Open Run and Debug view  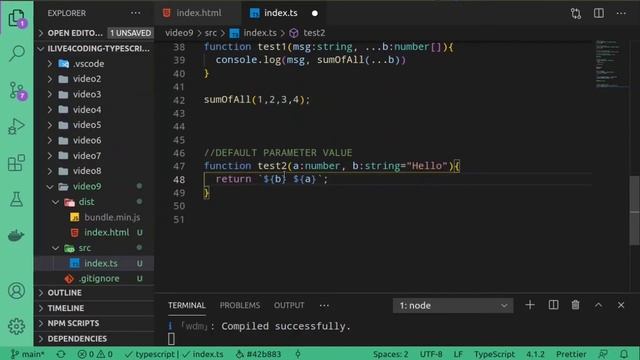point(16,127)
